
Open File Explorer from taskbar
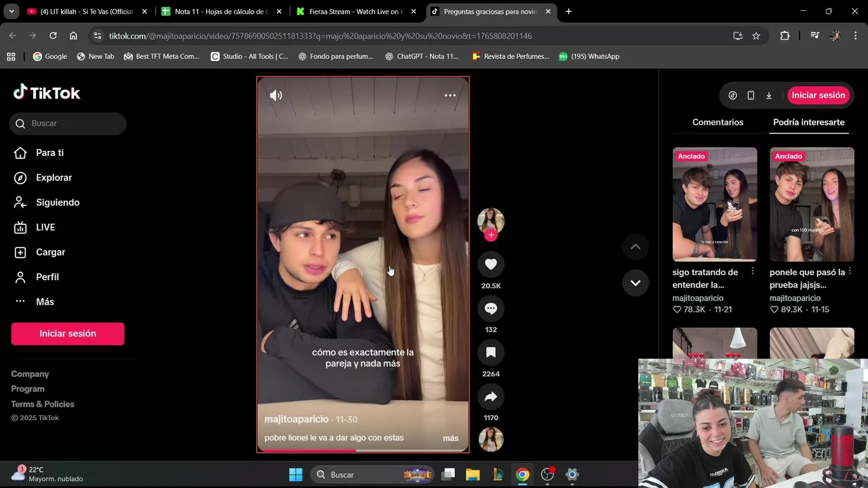click(473, 474)
